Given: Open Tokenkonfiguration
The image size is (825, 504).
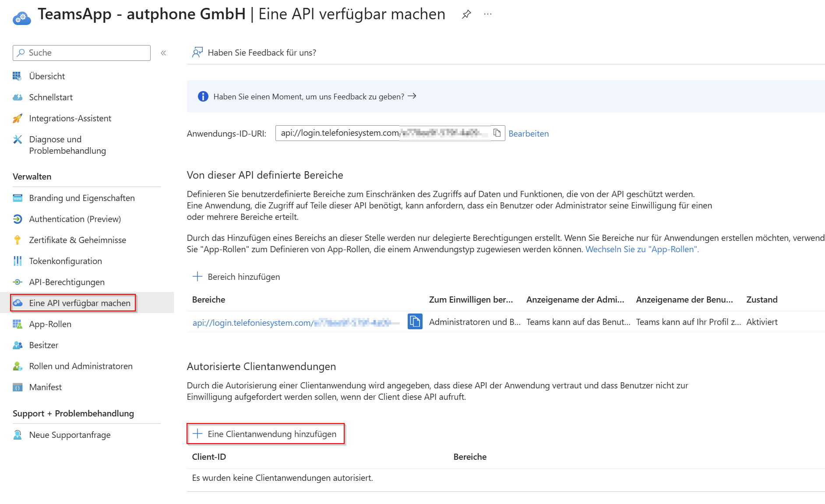Looking at the screenshot, I should click(65, 261).
